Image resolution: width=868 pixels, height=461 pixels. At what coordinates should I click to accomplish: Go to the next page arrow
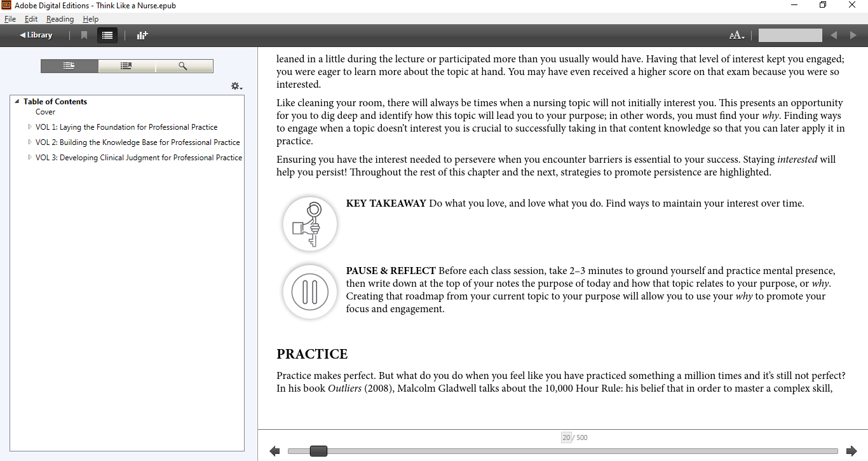click(x=851, y=451)
